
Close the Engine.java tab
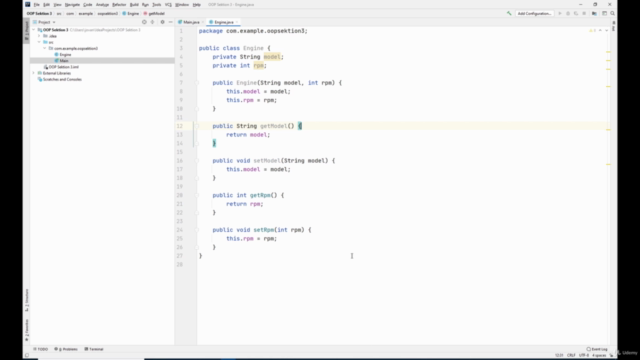tap(237, 22)
